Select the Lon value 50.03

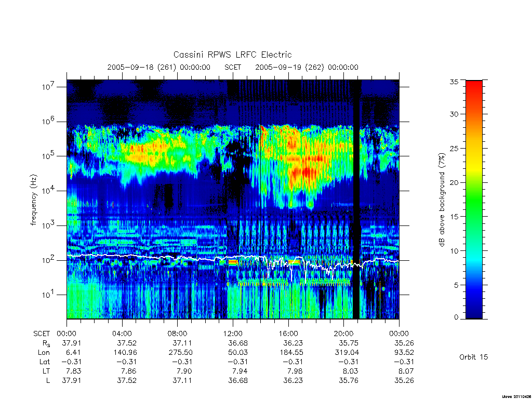238,352
